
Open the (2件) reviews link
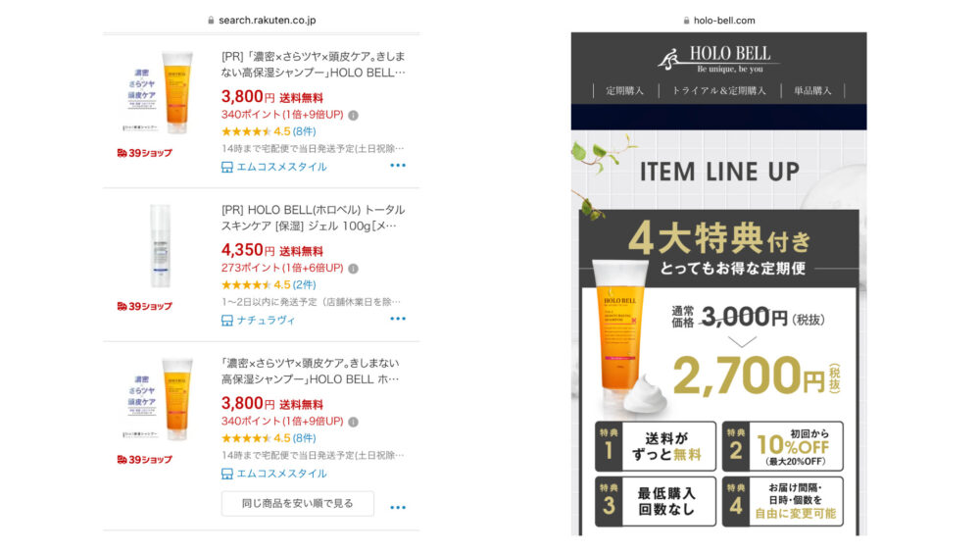[305, 284]
